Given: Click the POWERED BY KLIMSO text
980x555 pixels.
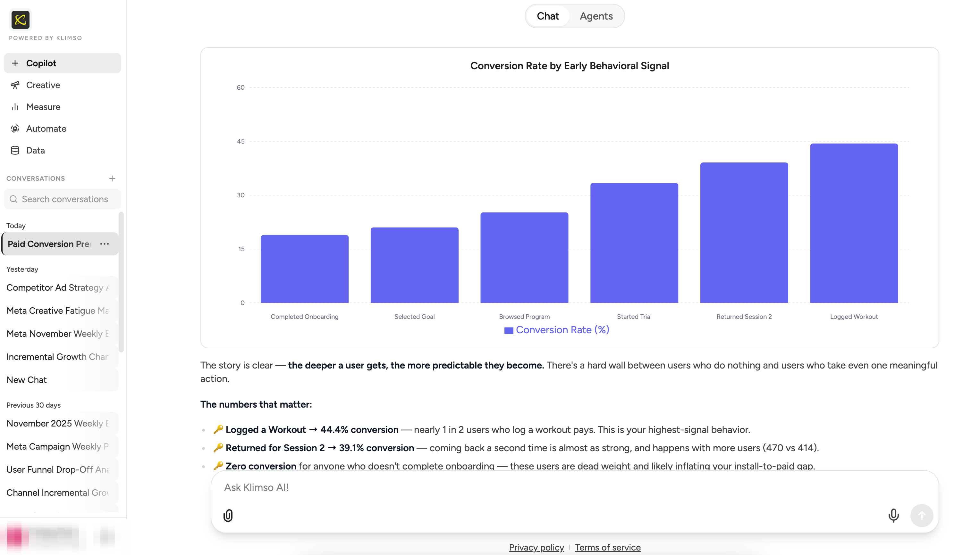Looking at the screenshot, I should click(46, 38).
